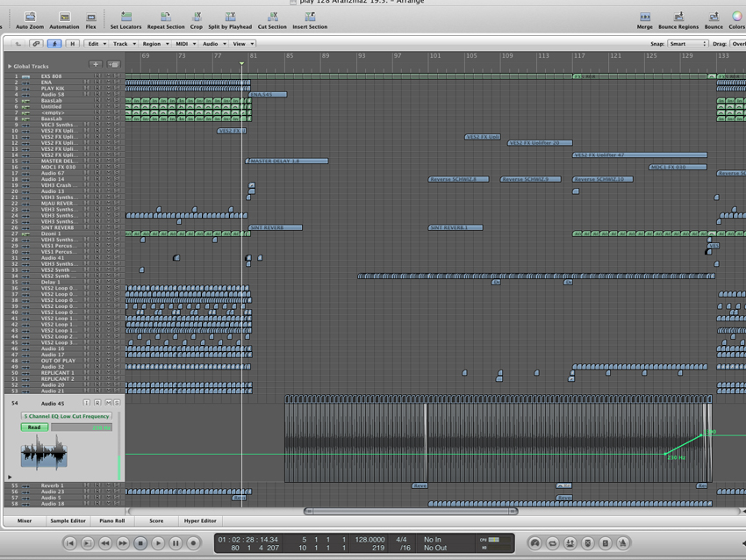Click the Merge toolbar icon

[645, 17]
